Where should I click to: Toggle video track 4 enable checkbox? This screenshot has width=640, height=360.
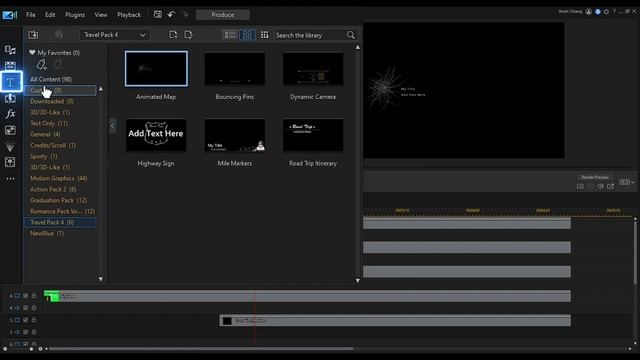[26, 296]
